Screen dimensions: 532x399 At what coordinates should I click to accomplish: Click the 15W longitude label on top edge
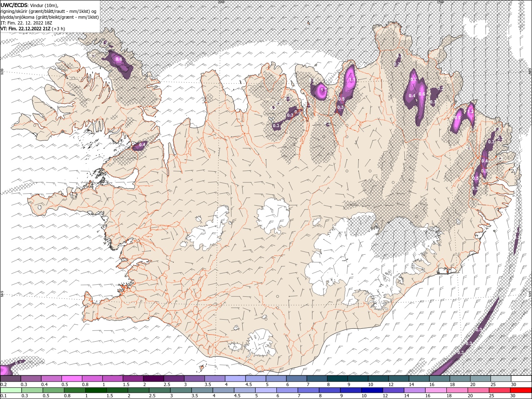[440, 2]
